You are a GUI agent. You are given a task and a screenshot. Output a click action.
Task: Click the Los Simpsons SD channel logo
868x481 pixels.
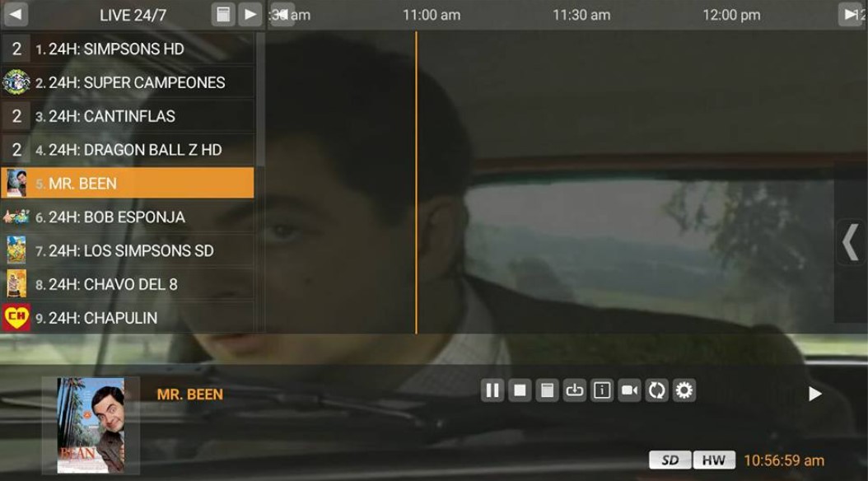pyautogui.click(x=16, y=250)
